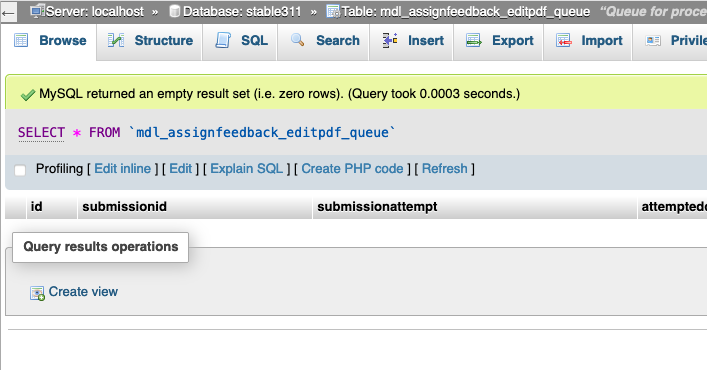Click the SQL tab document icon

point(223,41)
